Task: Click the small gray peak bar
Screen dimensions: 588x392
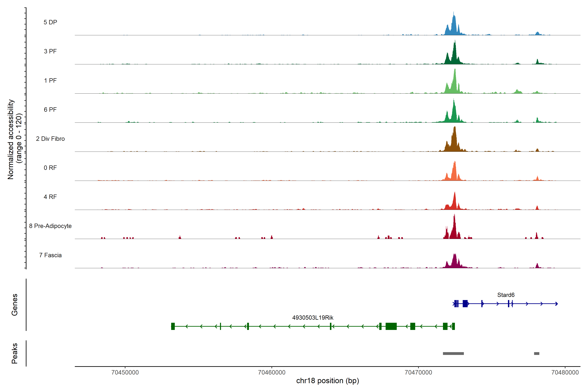Action: point(537,353)
